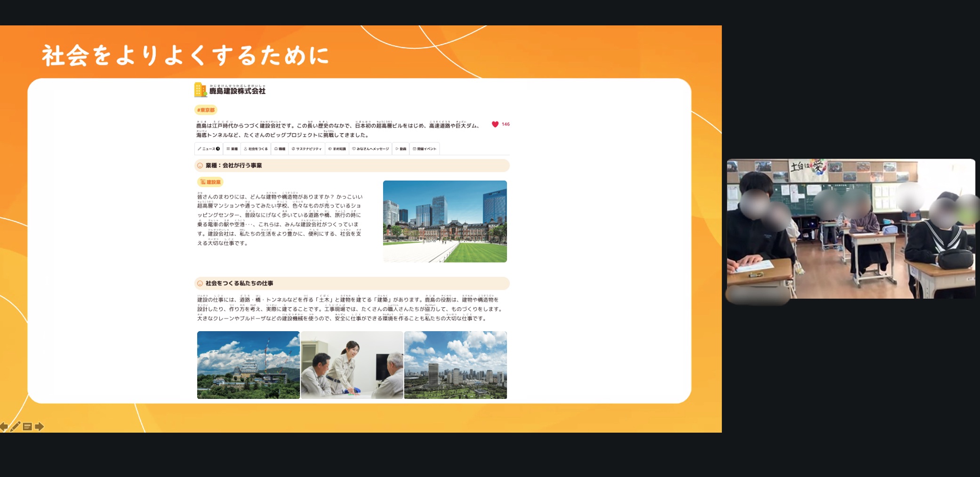Open the slide notes/menu icon
This screenshot has width=980, height=477.
pos(27,427)
